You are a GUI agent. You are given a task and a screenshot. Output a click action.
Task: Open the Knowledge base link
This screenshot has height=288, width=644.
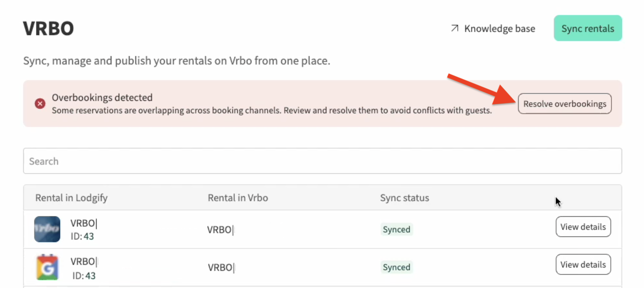pyautogui.click(x=499, y=29)
